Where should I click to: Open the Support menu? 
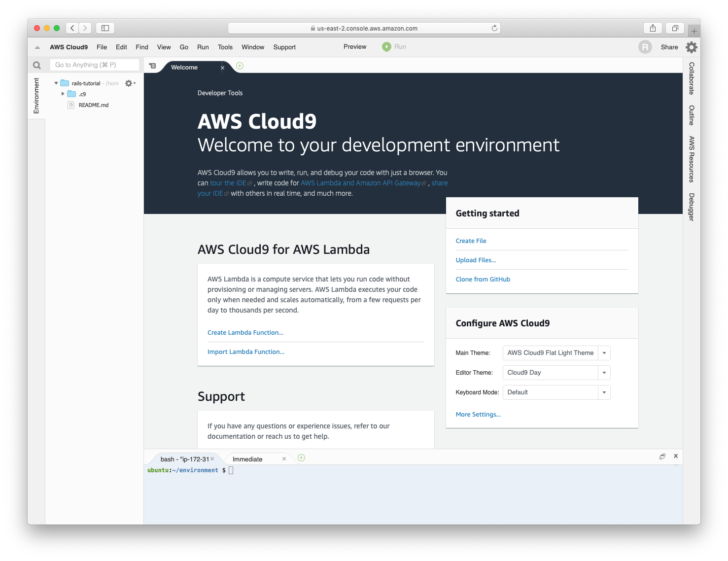pos(284,47)
